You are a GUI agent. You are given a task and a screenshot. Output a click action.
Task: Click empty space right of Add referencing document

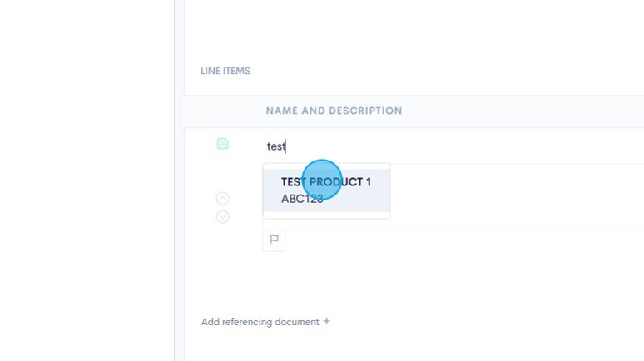483,322
